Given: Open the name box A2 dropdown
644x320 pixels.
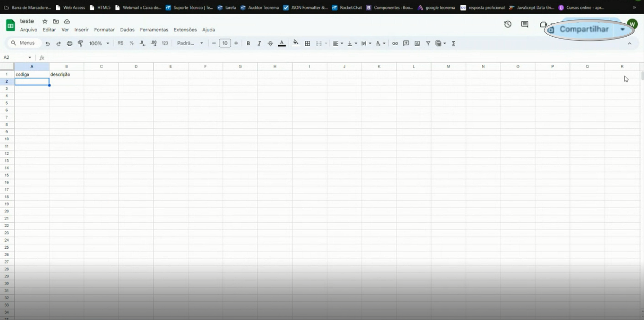Looking at the screenshot, I should pyautogui.click(x=30, y=58).
